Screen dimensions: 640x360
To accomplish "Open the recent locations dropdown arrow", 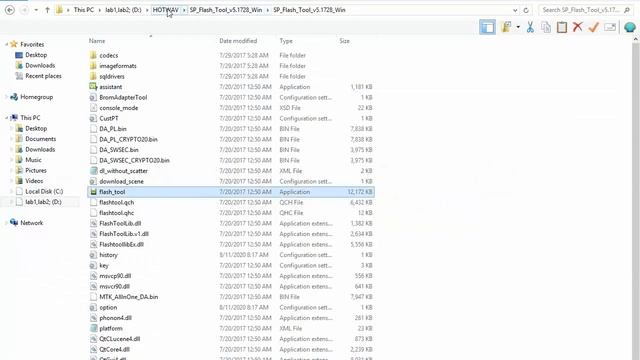I will coord(36,10).
